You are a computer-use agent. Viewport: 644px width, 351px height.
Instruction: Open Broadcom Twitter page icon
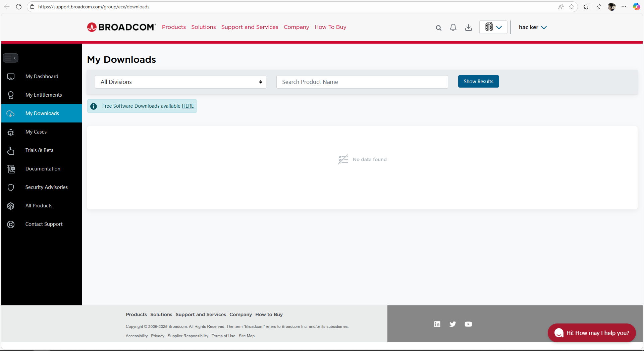pyautogui.click(x=453, y=324)
